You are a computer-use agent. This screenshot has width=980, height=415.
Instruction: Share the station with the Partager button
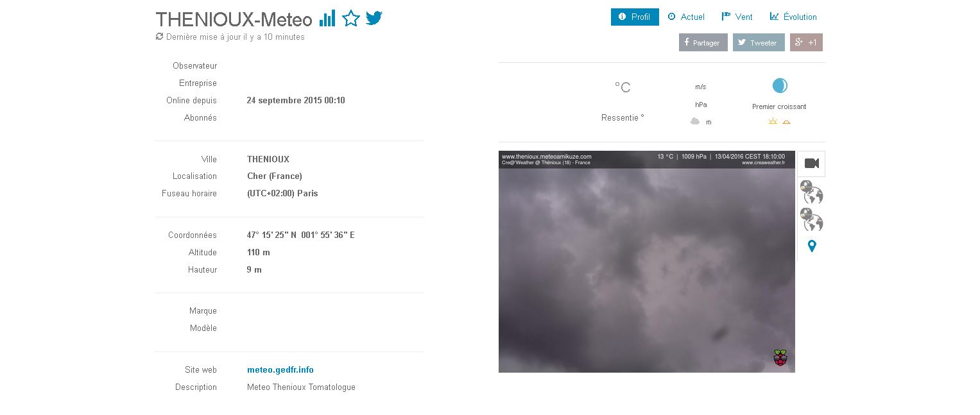(x=703, y=42)
